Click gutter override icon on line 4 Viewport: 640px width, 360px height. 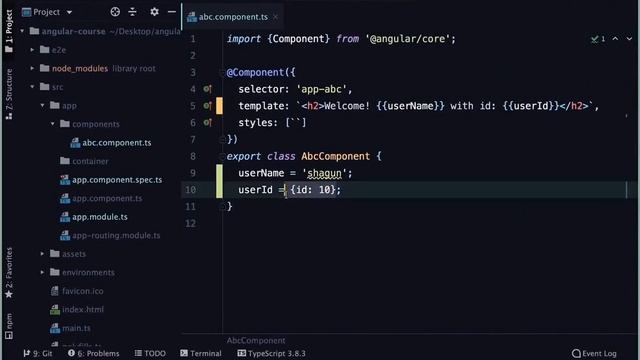pyautogui.click(x=207, y=89)
